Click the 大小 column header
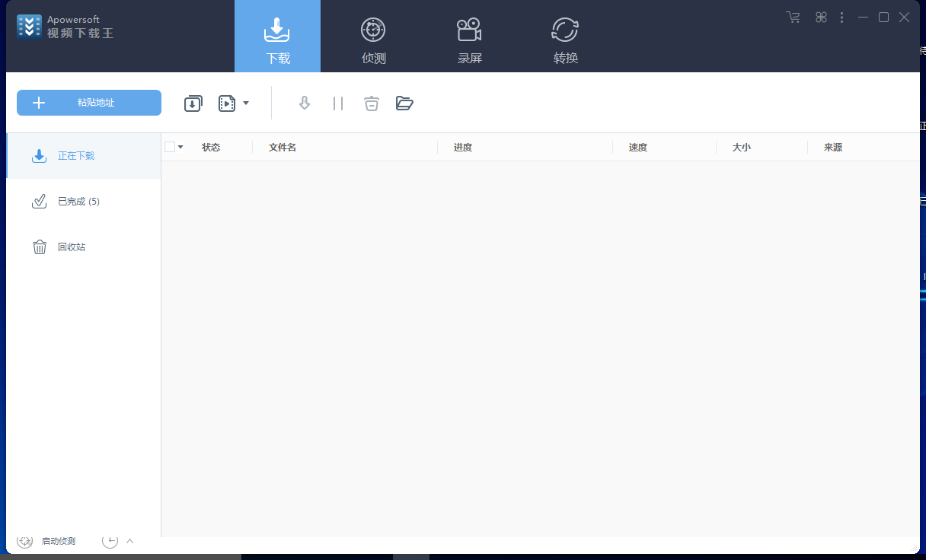The width and height of the screenshot is (926, 560). tap(742, 148)
